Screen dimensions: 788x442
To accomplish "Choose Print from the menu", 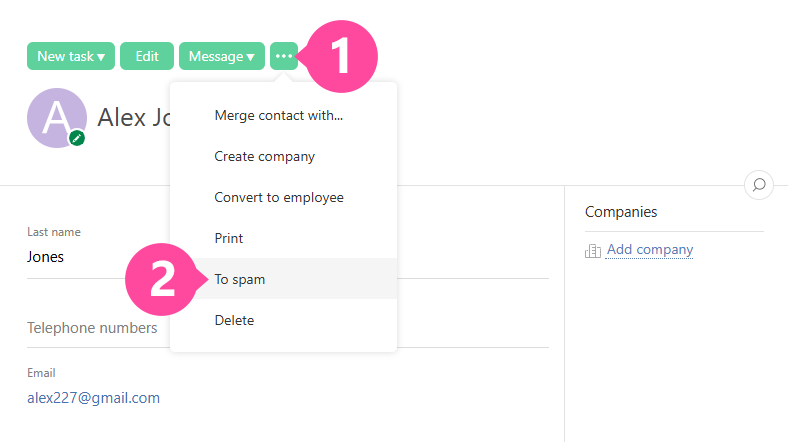I will (228, 238).
